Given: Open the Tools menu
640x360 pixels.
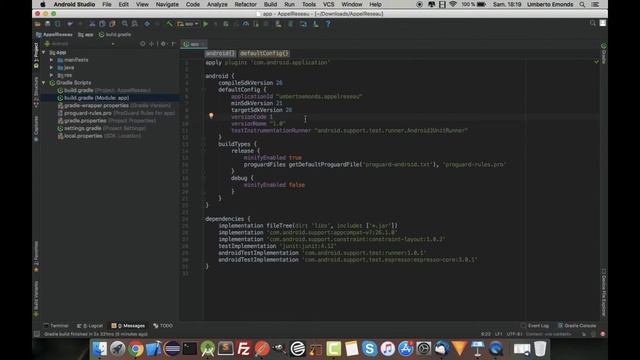Looking at the screenshot, I should click(309, 4).
